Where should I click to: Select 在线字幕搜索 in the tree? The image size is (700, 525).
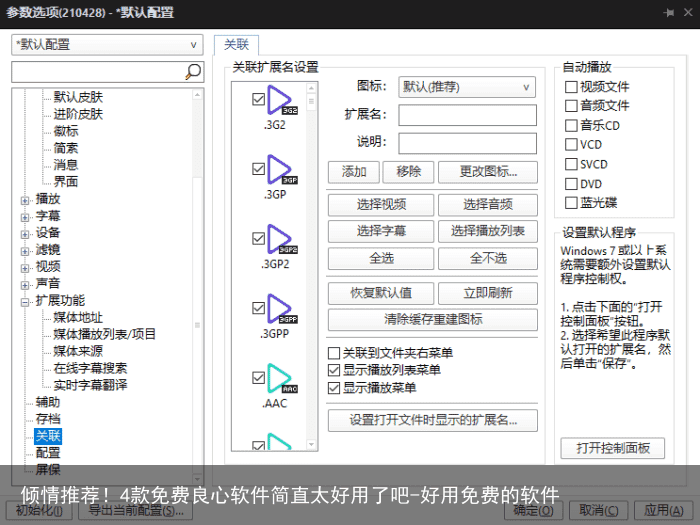pyautogui.click(x=90, y=368)
